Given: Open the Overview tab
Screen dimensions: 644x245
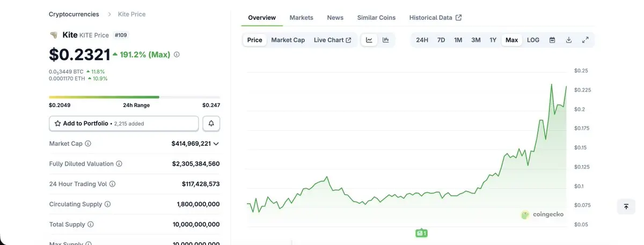Looking at the screenshot, I should point(262,18).
